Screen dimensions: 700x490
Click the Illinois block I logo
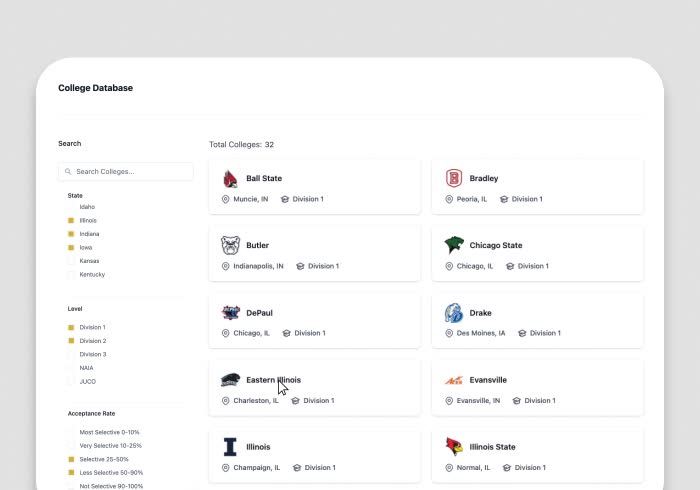[x=230, y=447]
